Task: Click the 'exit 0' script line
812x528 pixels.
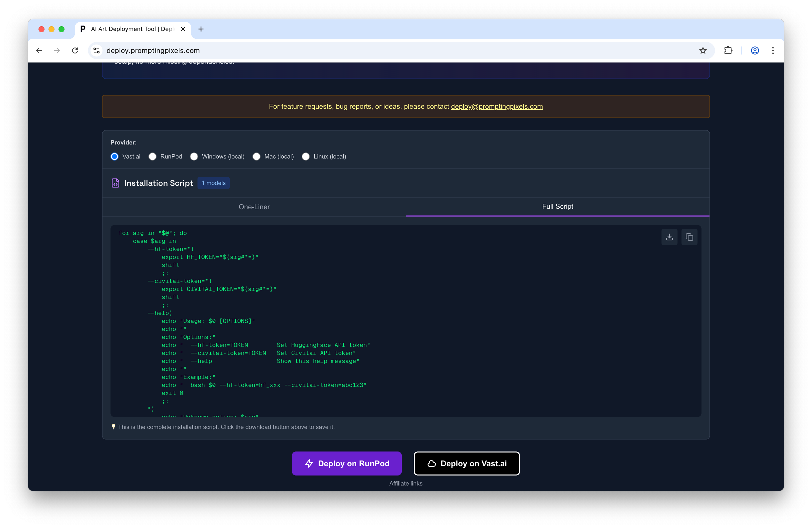Action: tap(172, 393)
